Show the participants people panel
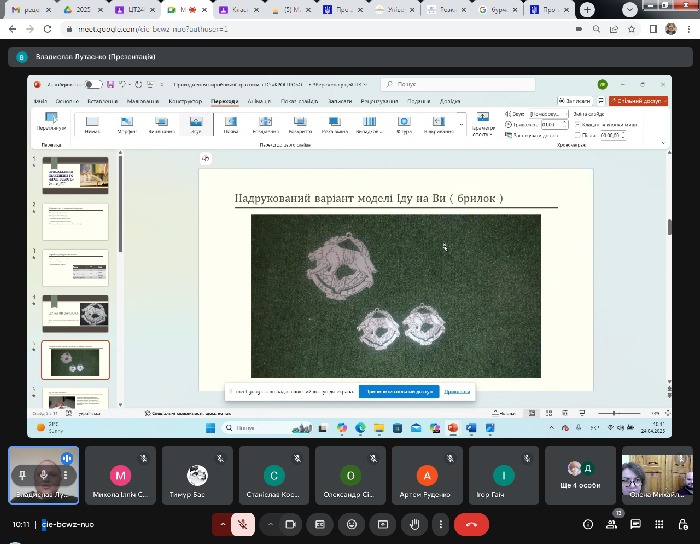The width and height of the screenshot is (700, 544). click(611, 524)
